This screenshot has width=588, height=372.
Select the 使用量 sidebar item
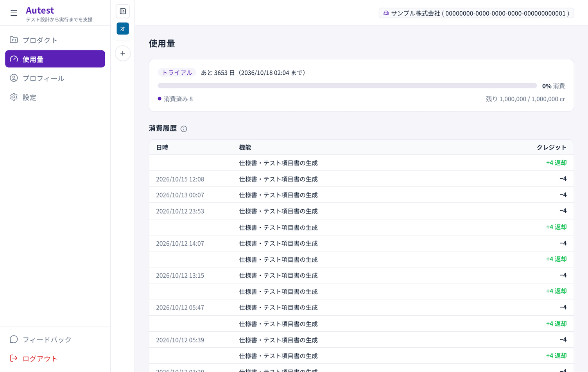click(x=55, y=59)
